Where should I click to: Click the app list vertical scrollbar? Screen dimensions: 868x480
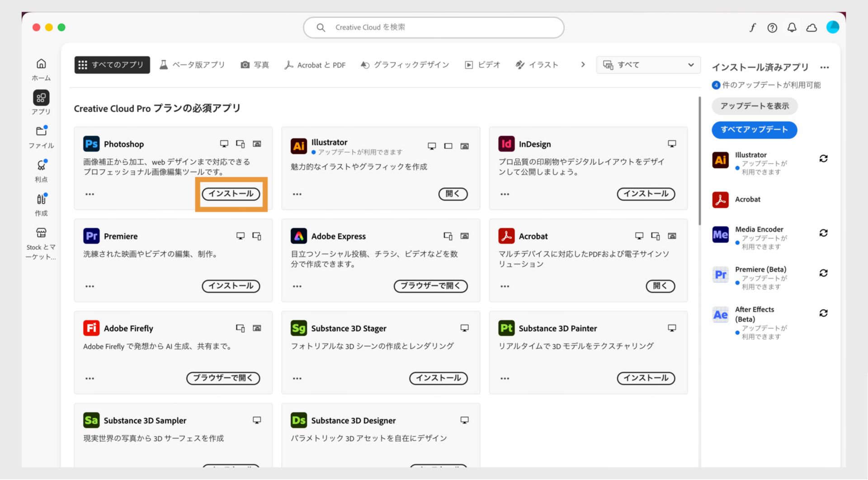[699, 160]
